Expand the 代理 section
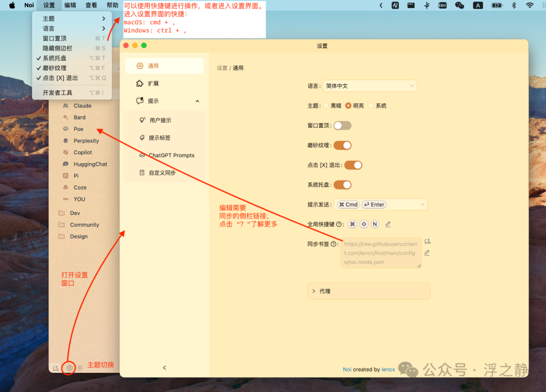 (369, 291)
